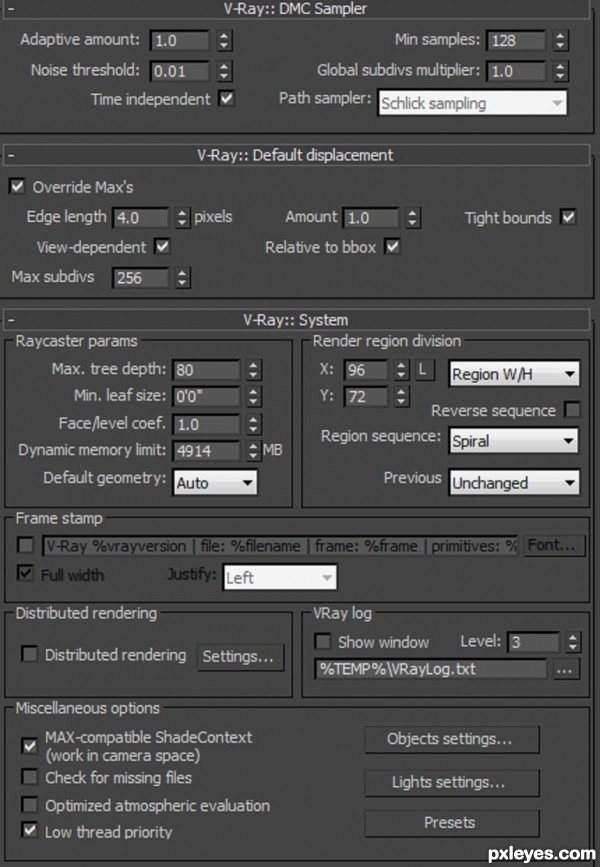Click the VRay log Level spinner arrows
600x867 pixels.
[x=573, y=641]
